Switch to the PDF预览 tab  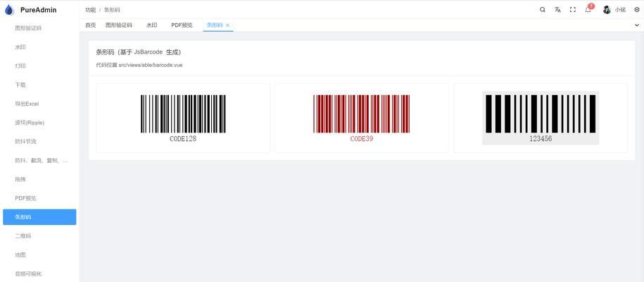point(182,25)
